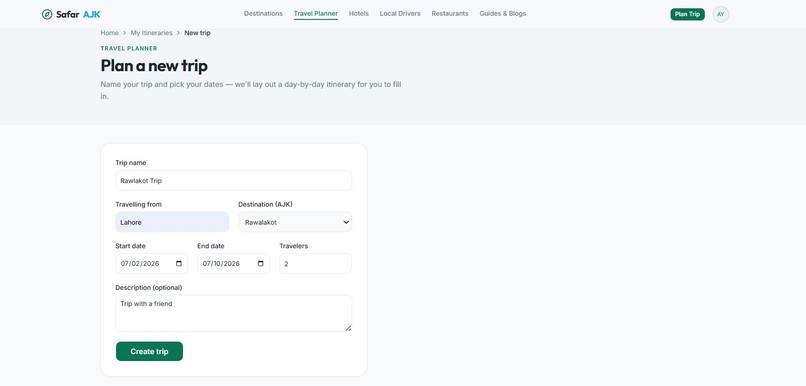This screenshot has height=386, width=806.
Task: Open the AY user avatar menu
Action: click(x=721, y=14)
